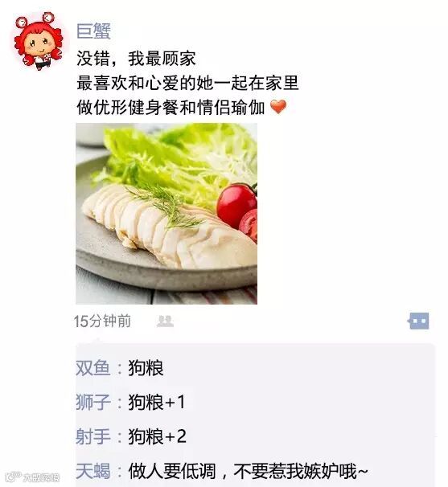The image size is (448, 487).
Task: Tap the two-dot comment/like button
Action: pyautogui.click(x=418, y=321)
